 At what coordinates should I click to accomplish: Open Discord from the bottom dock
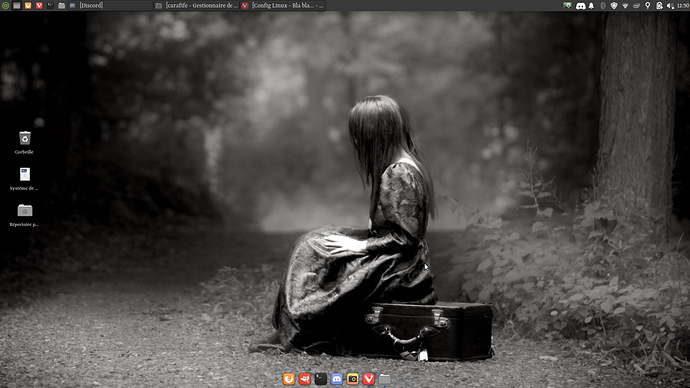coord(337,379)
